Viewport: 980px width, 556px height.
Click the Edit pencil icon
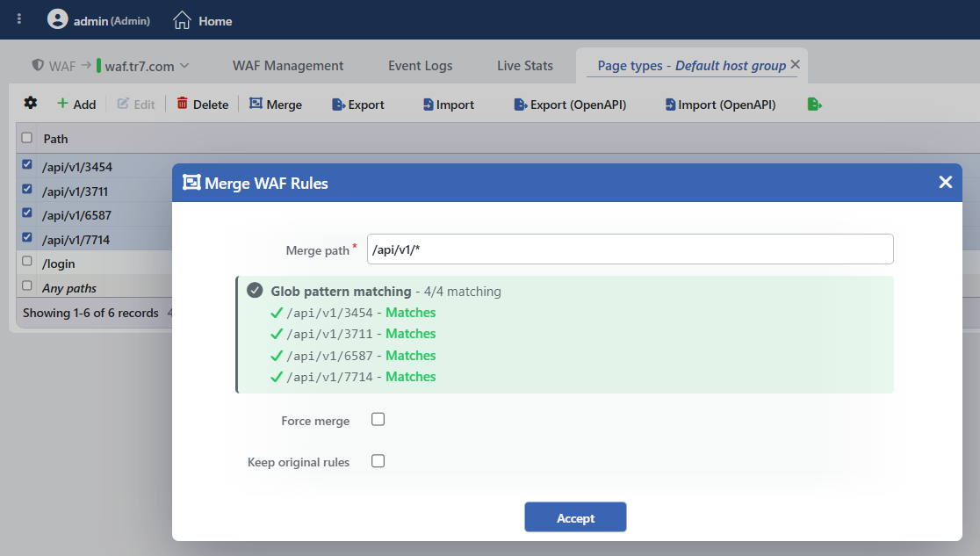coord(123,103)
